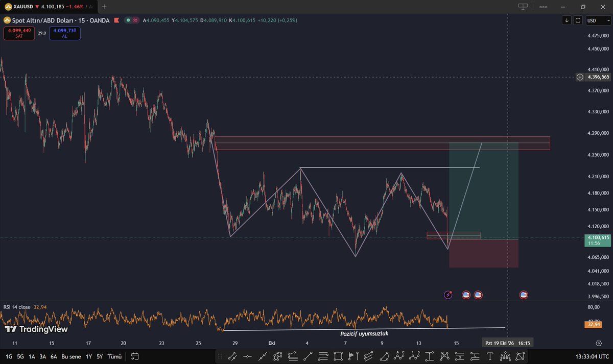Toggle auto-fit scale button near USD
This screenshot has width=613, height=364.
578,20
